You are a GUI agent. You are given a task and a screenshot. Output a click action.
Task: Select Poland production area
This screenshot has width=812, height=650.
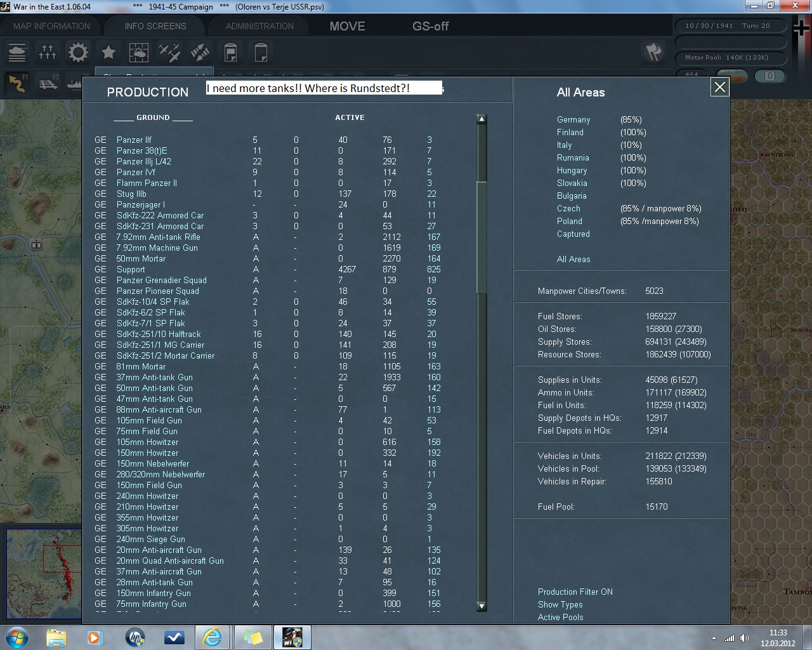pyautogui.click(x=570, y=221)
